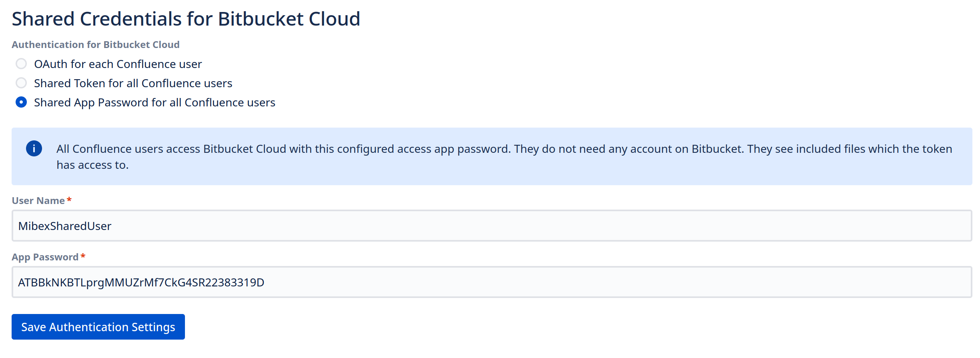Click the info banner message text
980x358 pixels.
(504, 149)
